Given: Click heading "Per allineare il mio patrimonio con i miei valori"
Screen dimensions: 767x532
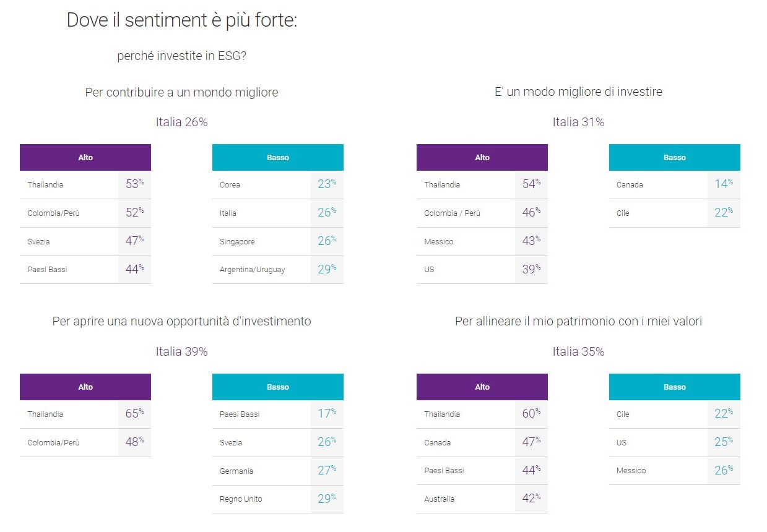Looking at the screenshot, I should (578, 322).
